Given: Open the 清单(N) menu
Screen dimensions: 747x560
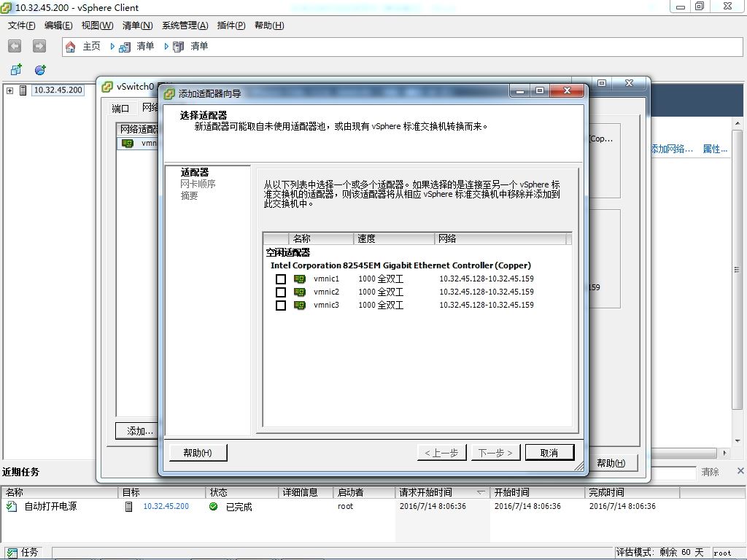Looking at the screenshot, I should coord(137,26).
